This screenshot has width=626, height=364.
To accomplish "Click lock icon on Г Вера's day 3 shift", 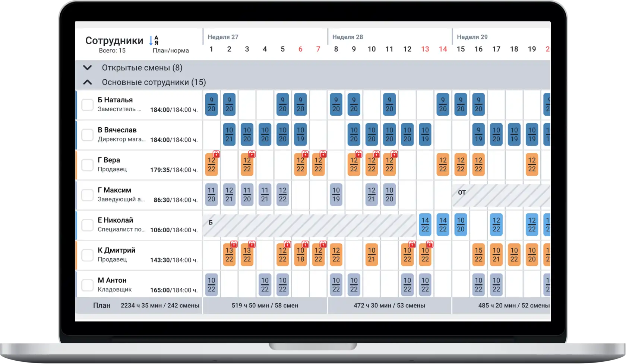I will coord(252,154).
